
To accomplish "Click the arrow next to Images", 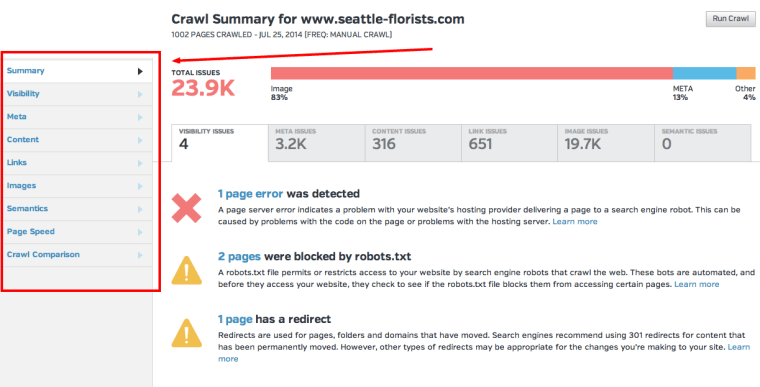I will [140, 186].
